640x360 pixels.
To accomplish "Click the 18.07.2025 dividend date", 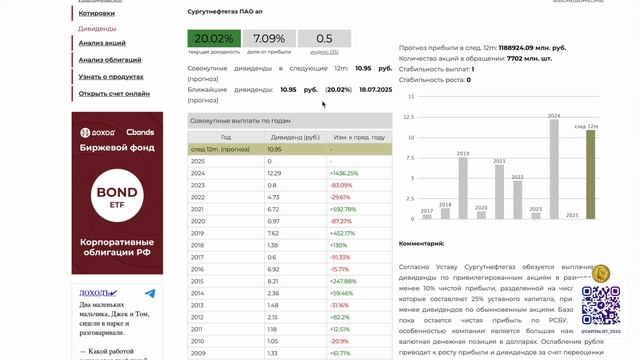I will coord(376,89).
